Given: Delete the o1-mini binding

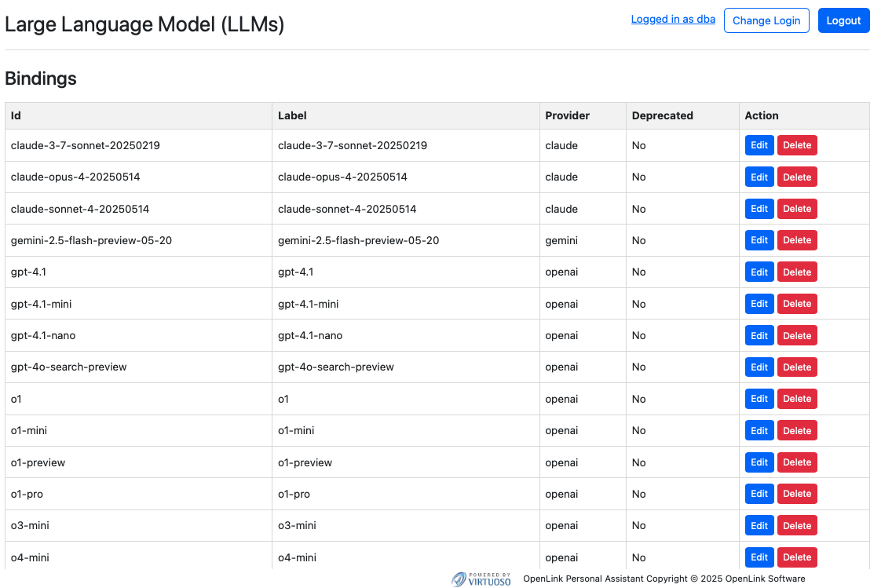Looking at the screenshot, I should 797,430.
